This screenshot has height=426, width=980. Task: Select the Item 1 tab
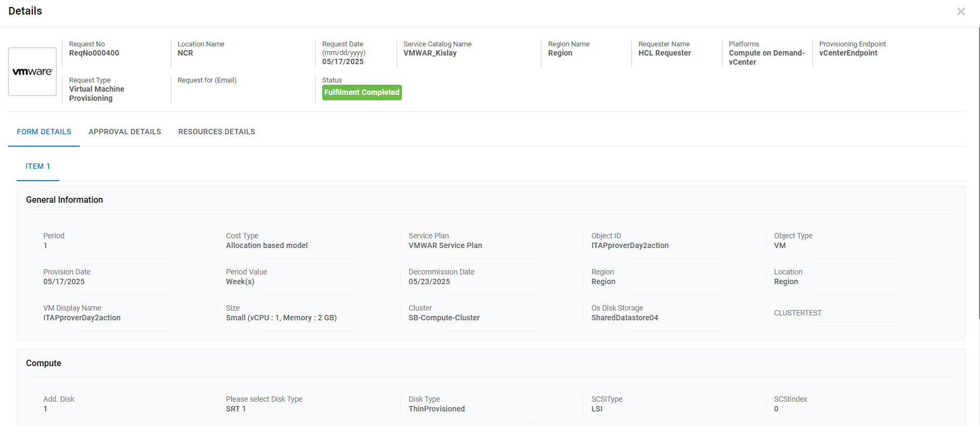(38, 166)
